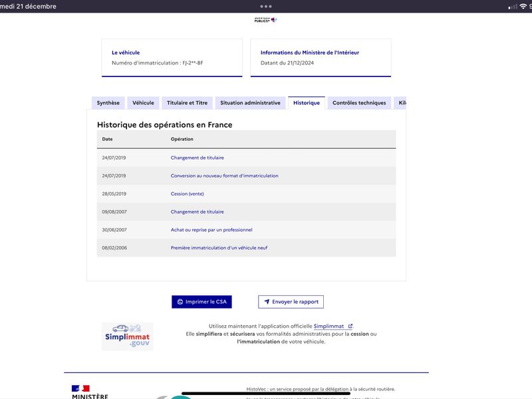Click the date 28/05/2019
The image size is (532, 399).
tap(114, 194)
